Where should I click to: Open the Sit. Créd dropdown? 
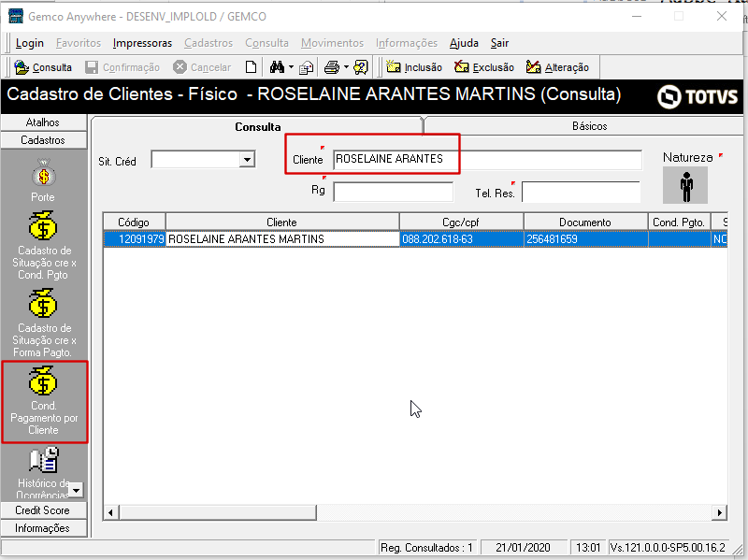tap(247, 159)
